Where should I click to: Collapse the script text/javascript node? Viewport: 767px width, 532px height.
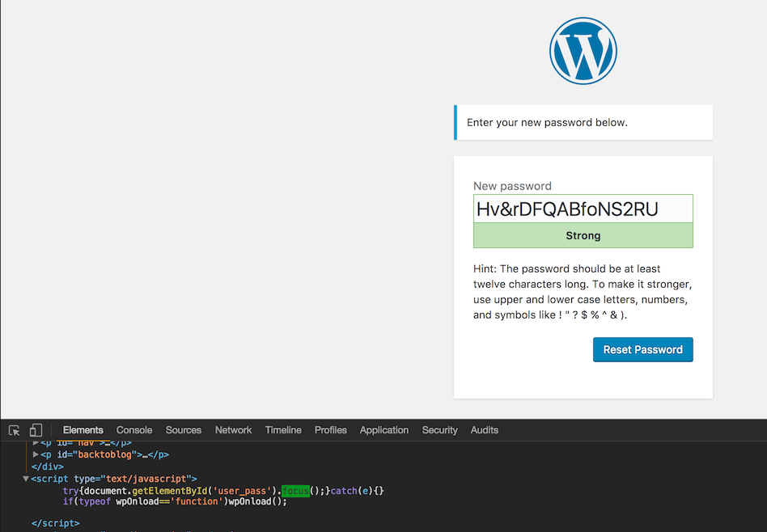[25, 479]
